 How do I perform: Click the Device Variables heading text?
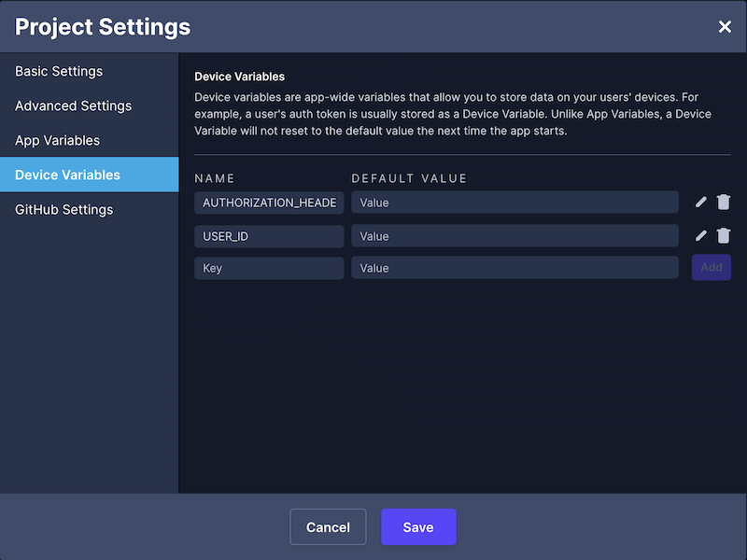[240, 77]
